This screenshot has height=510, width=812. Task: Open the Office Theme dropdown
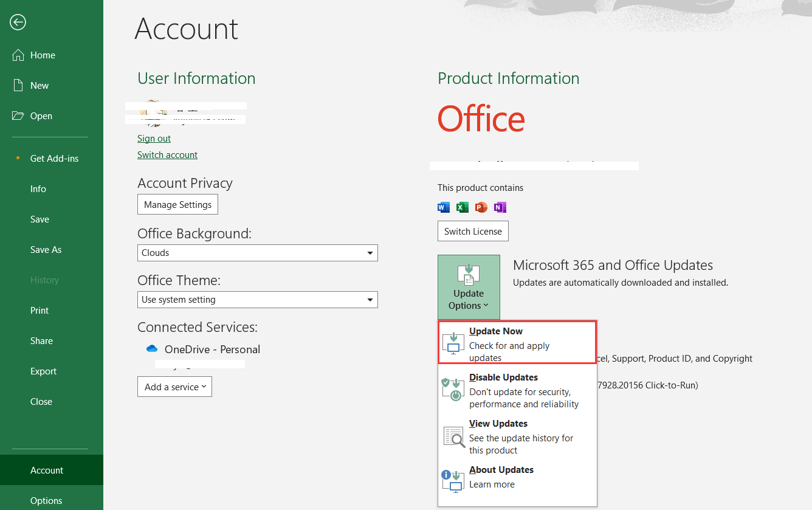(258, 300)
